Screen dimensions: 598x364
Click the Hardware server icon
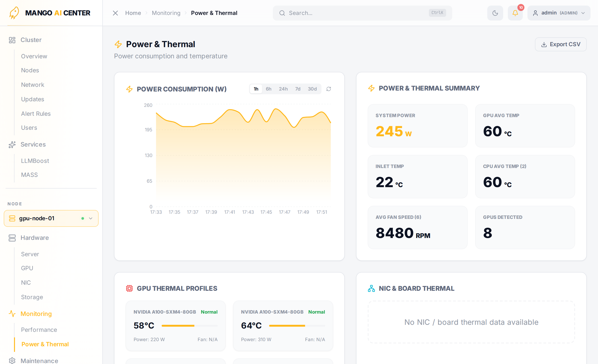click(x=12, y=238)
